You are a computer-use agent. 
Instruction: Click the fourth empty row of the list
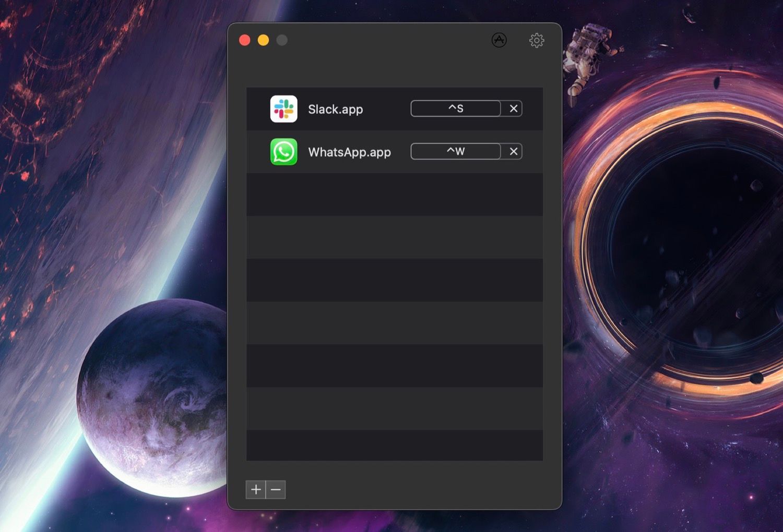coord(394,322)
